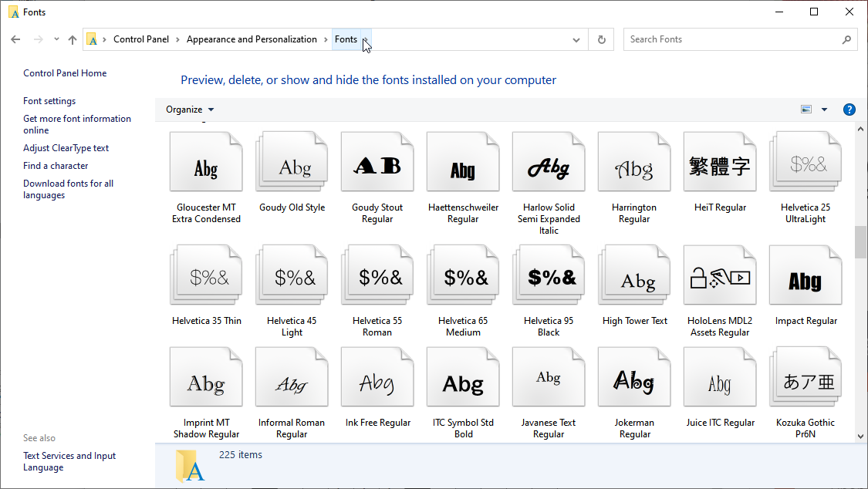The width and height of the screenshot is (868, 489).
Task: Expand the address bar history dropdown
Action: (576, 39)
